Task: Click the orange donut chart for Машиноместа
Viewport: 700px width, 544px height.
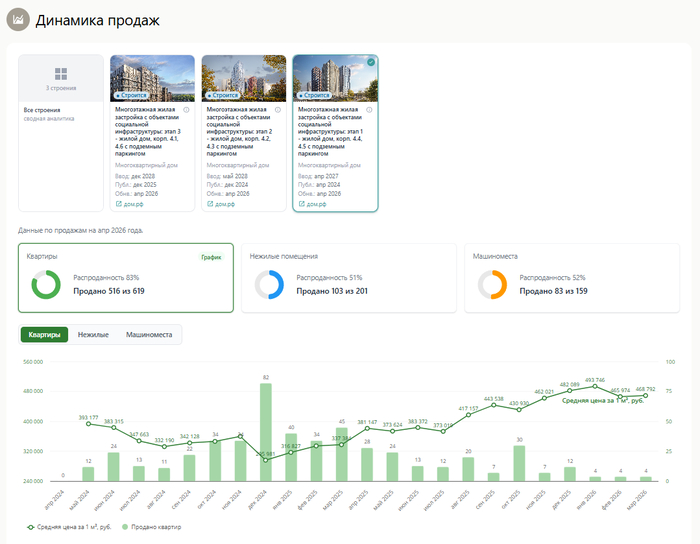Action: coord(493,284)
